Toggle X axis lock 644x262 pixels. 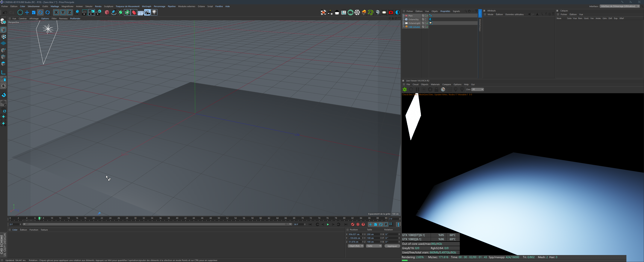(56, 13)
